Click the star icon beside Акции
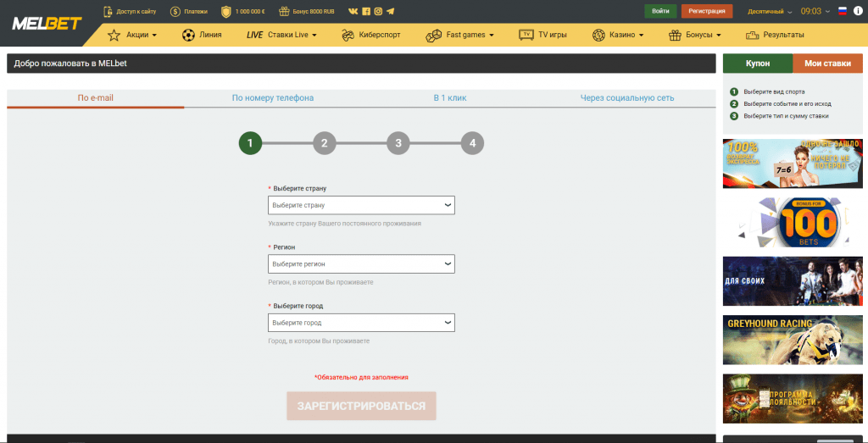 point(114,35)
